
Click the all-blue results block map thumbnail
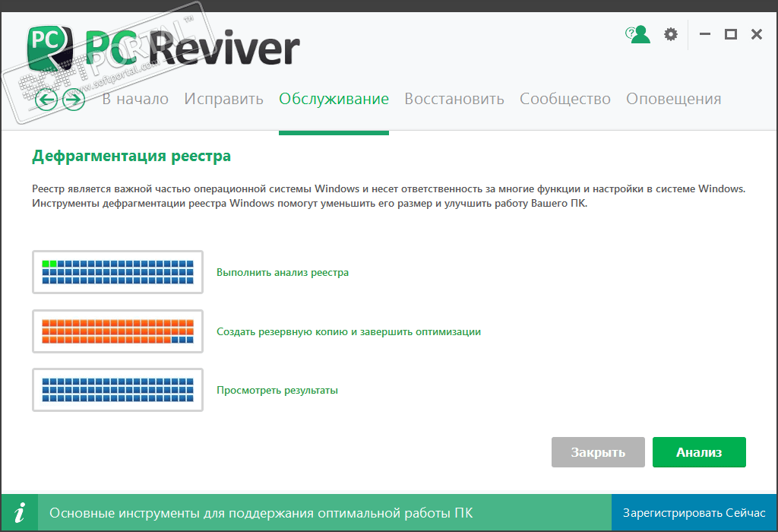(x=118, y=390)
